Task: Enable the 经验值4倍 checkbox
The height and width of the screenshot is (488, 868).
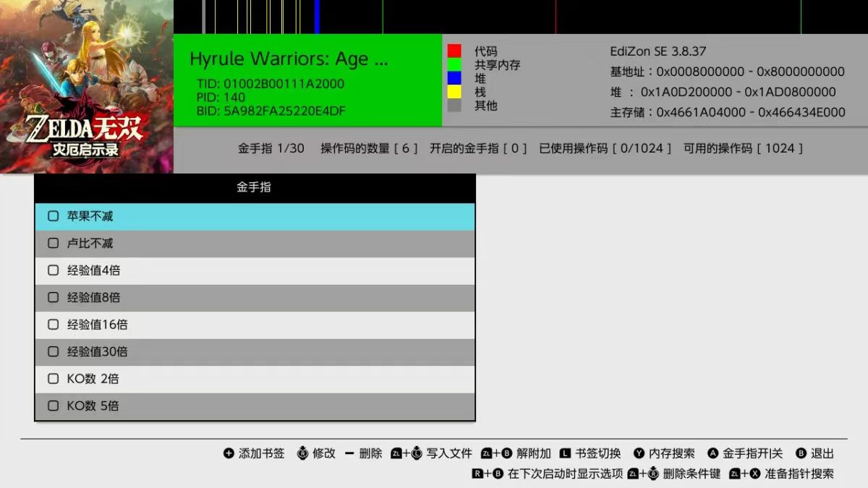Action: coord(53,270)
